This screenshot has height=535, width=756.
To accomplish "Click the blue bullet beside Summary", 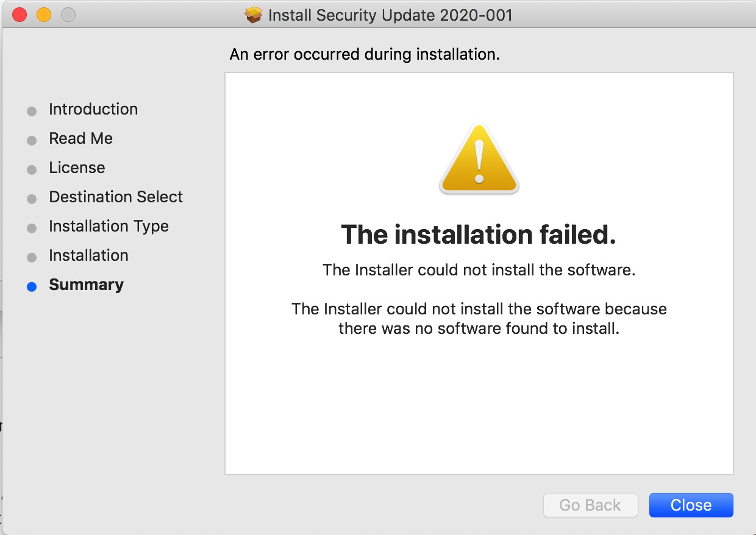I will tap(32, 287).
